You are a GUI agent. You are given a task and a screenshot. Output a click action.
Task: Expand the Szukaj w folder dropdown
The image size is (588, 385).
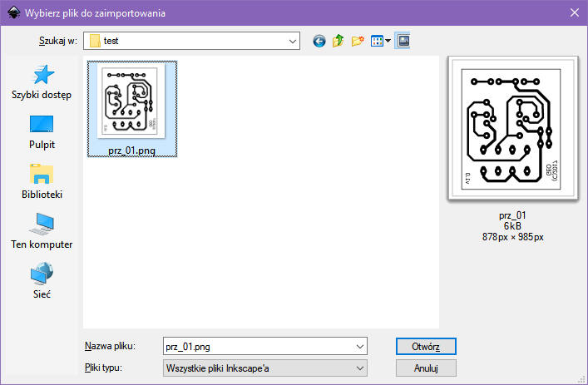click(292, 41)
